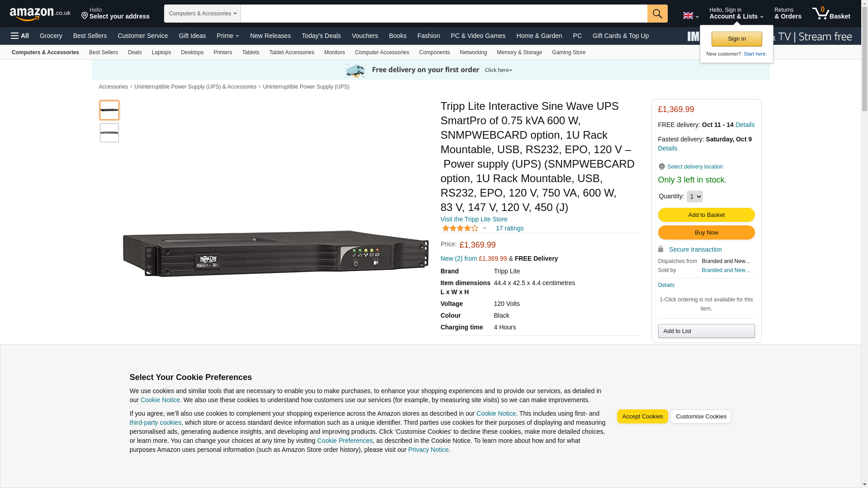Open the Quantity dropdown
Viewport: 868px width, 488px height.
tap(694, 197)
